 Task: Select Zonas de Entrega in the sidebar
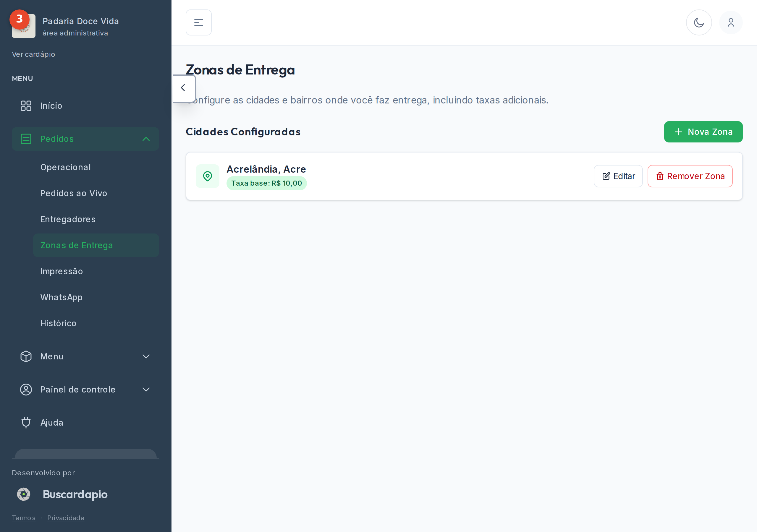96,246
